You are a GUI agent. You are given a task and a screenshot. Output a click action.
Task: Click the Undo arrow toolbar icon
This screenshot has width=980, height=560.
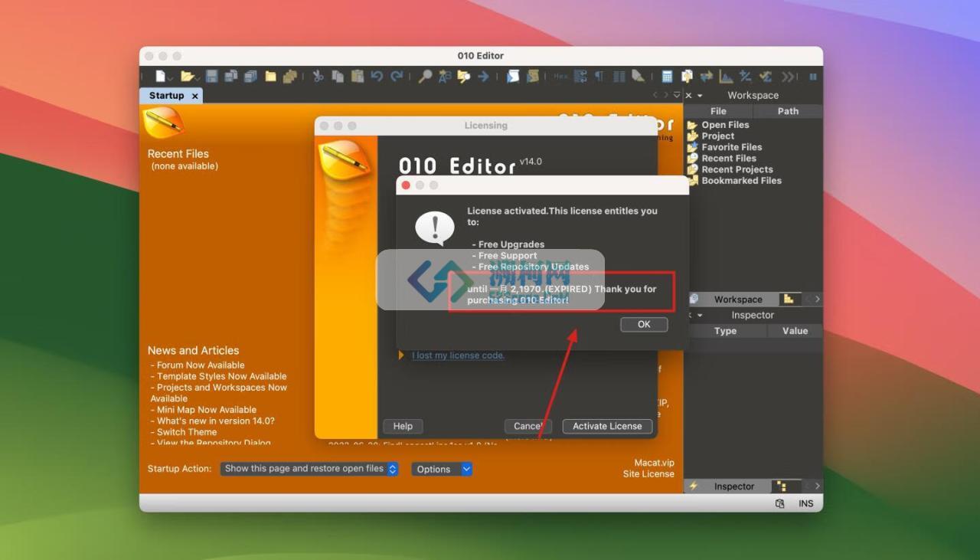click(377, 76)
